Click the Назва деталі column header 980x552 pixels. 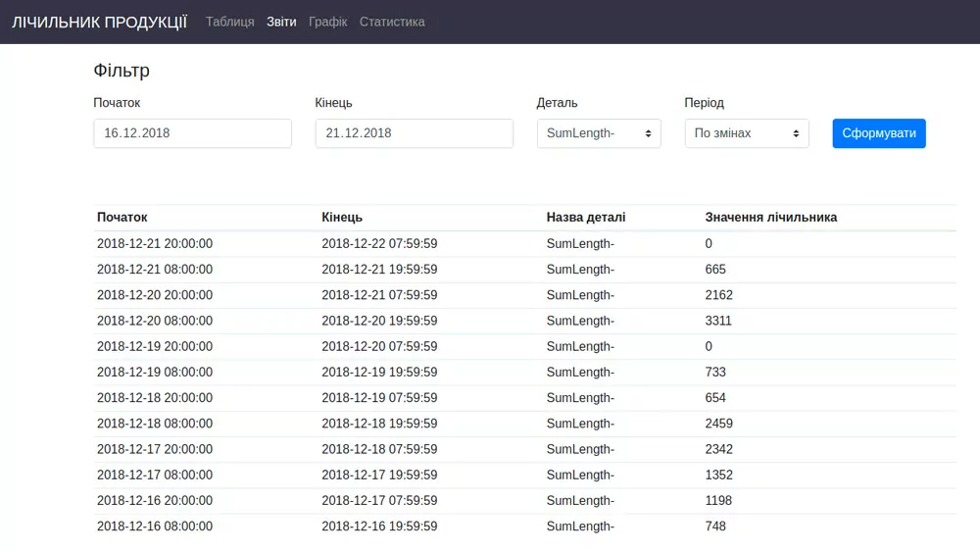(586, 218)
